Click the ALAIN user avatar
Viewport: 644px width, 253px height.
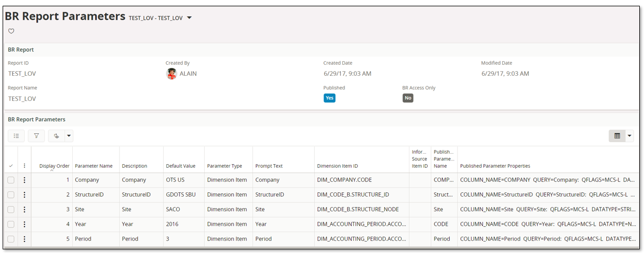tap(171, 74)
